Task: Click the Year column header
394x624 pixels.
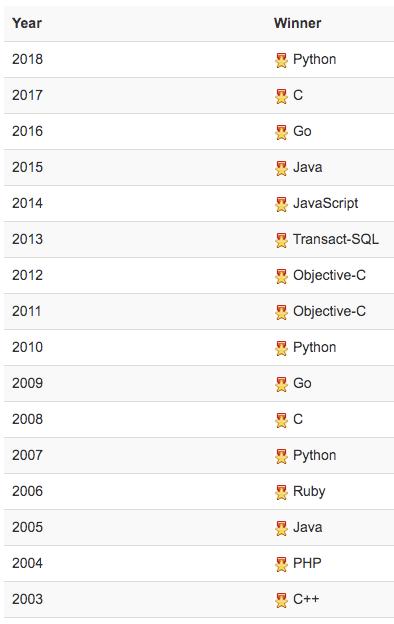Action: coord(27,23)
